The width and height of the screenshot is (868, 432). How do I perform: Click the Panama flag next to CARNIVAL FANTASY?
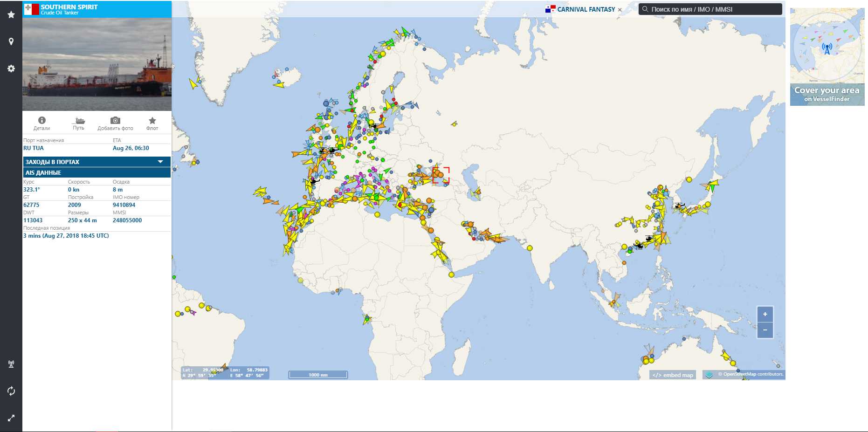point(550,9)
